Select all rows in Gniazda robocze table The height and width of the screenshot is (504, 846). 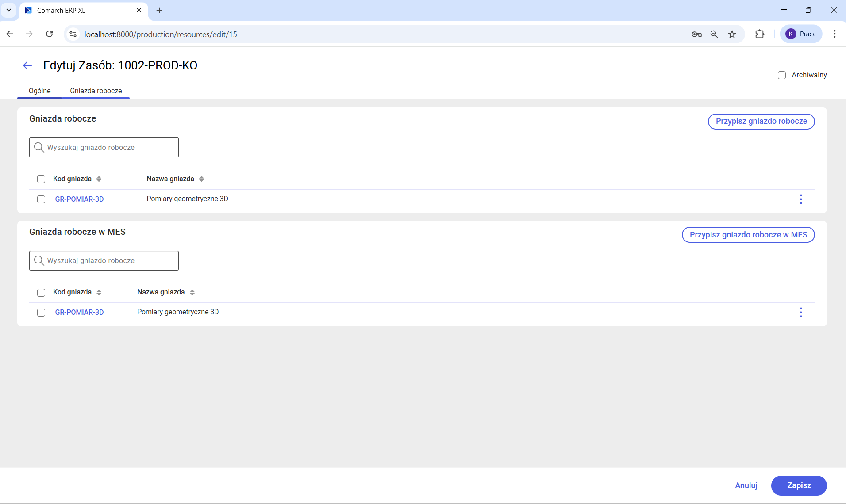click(x=41, y=179)
